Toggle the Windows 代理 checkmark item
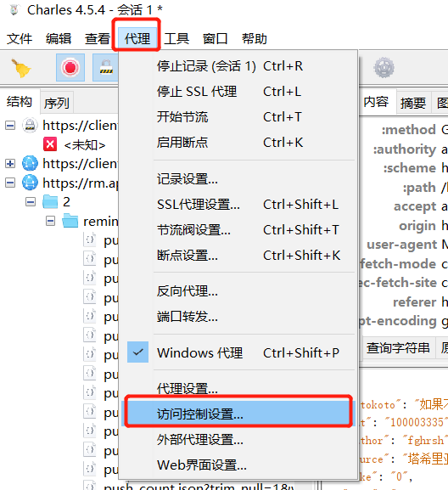 238,352
